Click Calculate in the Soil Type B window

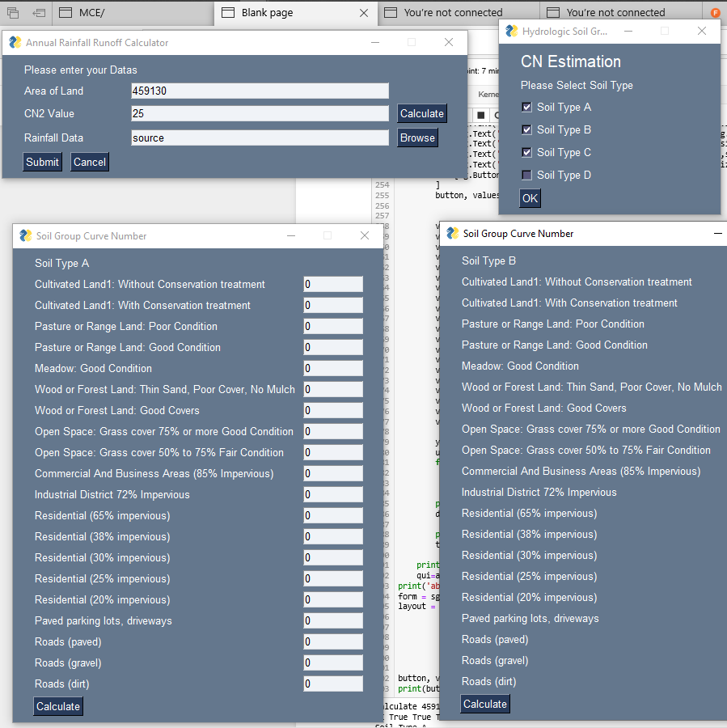click(x=485, y=704)
